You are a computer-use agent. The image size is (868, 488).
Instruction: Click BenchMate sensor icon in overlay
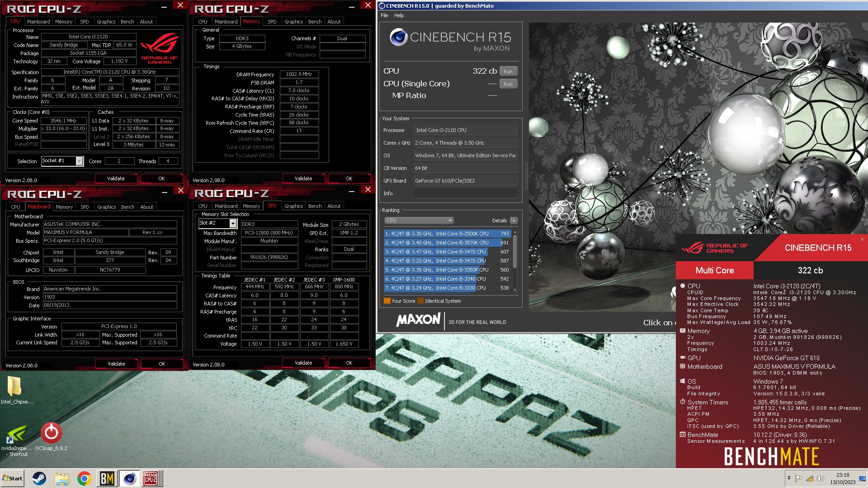pyautogui.click(x=683, y=435)
